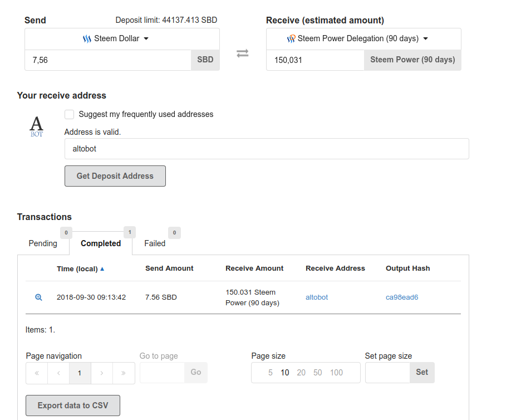The width and height of the screenshot is (511, 420).
Task: Go to the last page arrow
Action: [124, 373]
